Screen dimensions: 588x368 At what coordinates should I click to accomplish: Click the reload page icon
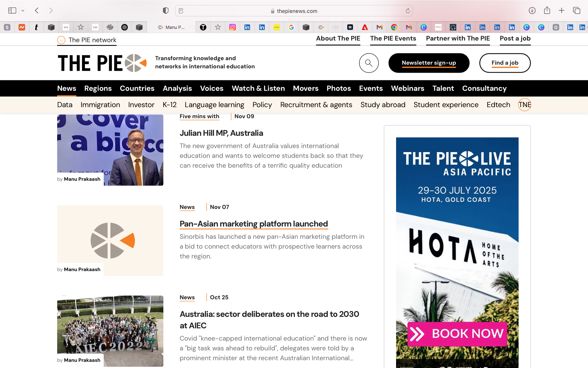(x=408, y=11)
